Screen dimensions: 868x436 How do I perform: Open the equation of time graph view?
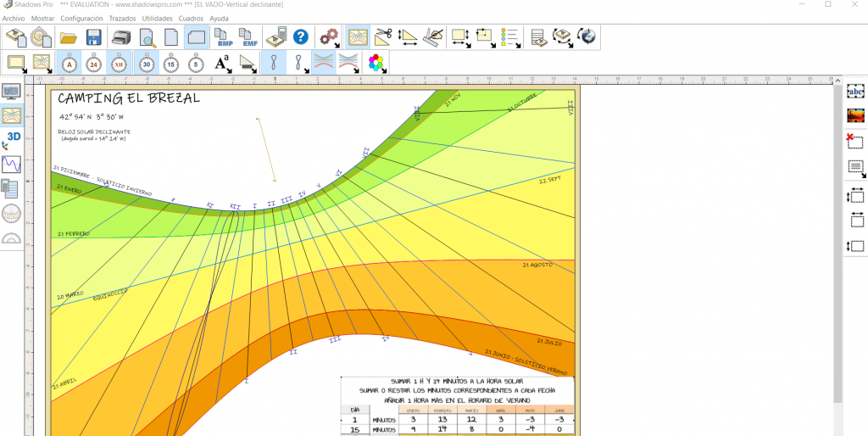(x=12, y=163)
